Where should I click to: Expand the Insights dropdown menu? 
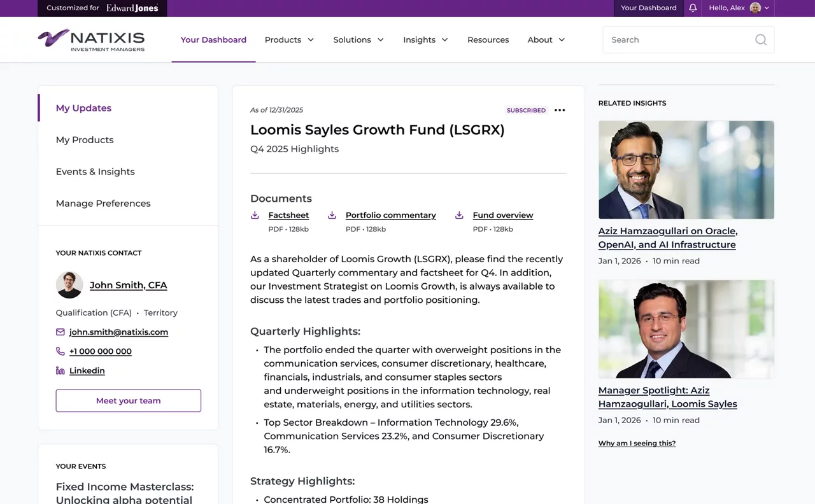(425, 39)
